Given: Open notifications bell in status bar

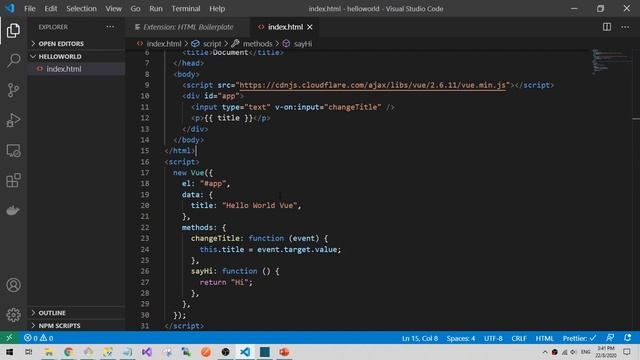Looking at the screenshot, I should (627, 338).
